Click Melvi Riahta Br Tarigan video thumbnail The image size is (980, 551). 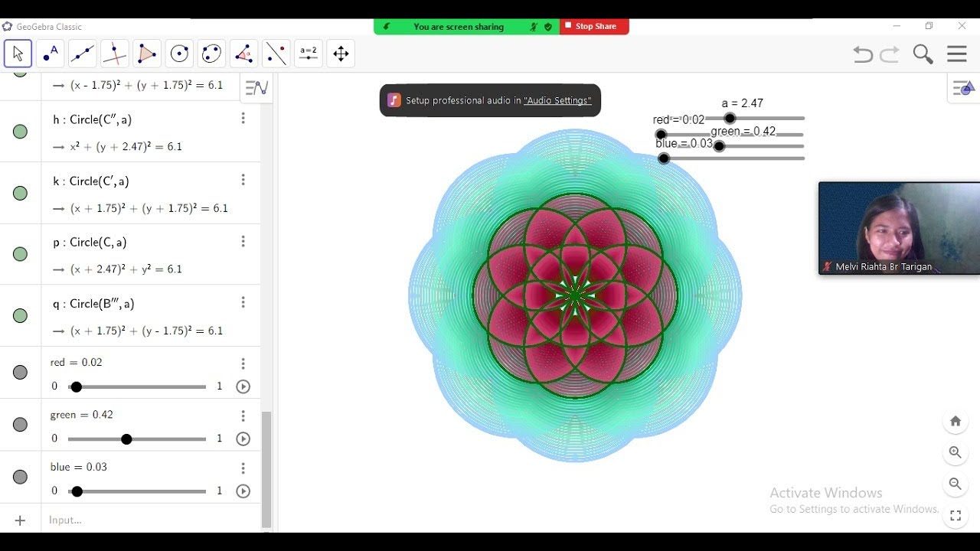900,228
